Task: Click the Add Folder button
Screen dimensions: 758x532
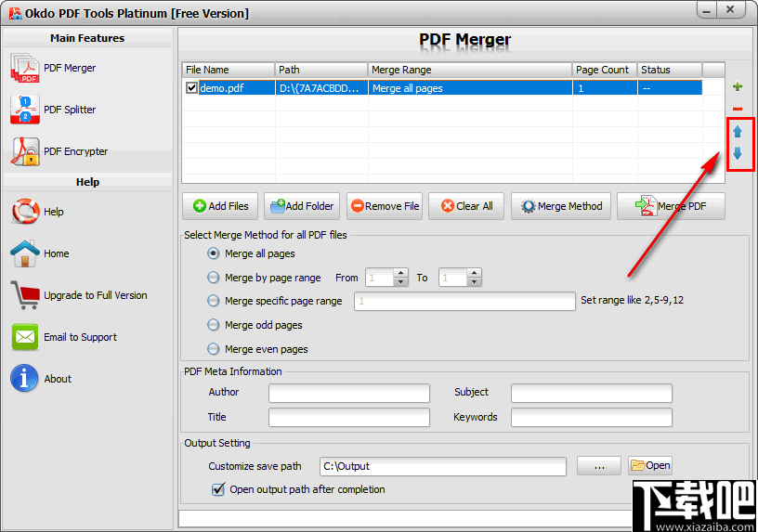Action: pos(302,206)
